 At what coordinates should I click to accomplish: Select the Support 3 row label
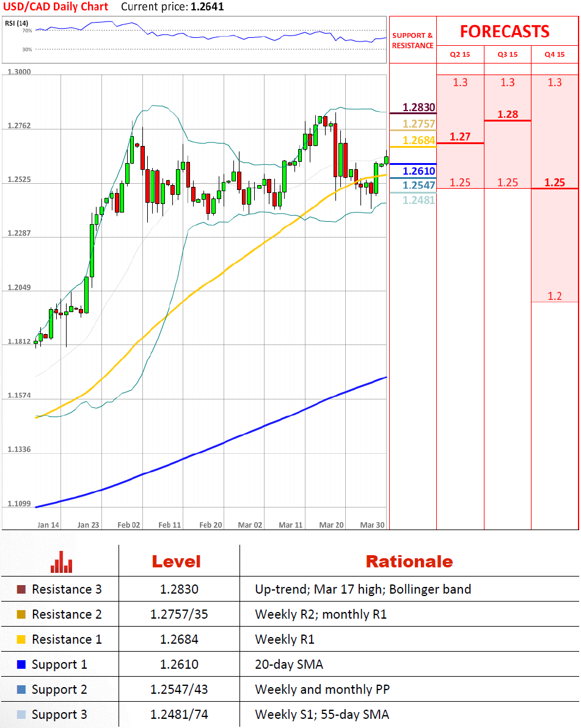(x=59, y=715)
